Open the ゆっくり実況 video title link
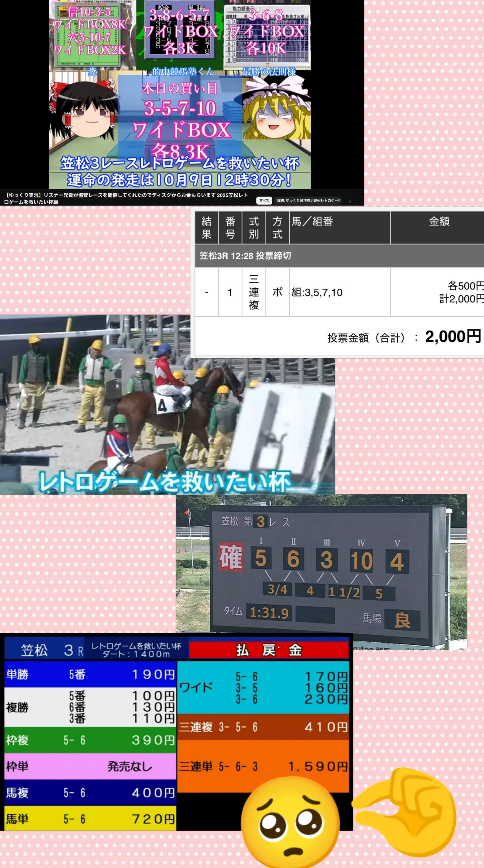Viewport: 484px width, 868px height. [x=126, y=198]
